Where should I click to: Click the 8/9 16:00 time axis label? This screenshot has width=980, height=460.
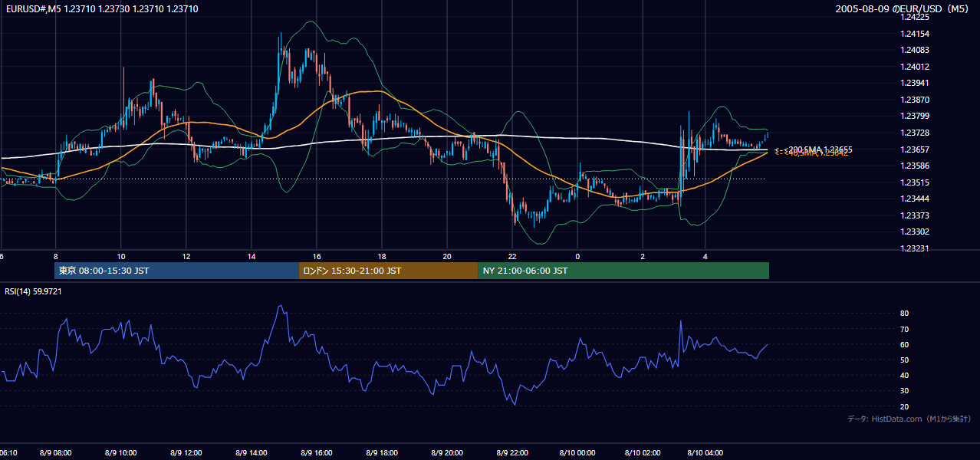pyautogui.click(x=317, y=453)
